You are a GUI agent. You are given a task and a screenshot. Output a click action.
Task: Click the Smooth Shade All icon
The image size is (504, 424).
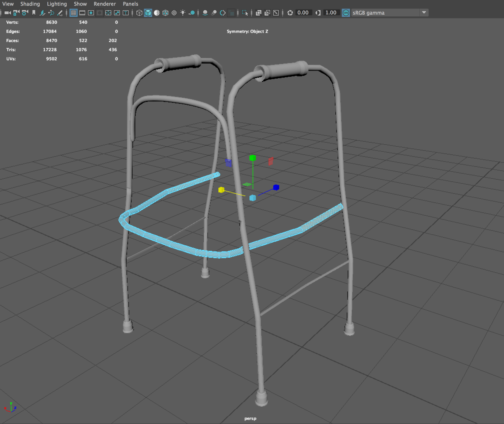pyautogui.click(x=148, y=13)
